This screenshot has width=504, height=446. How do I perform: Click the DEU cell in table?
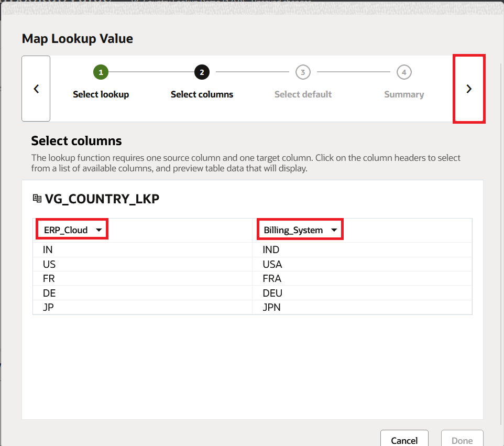272,293
